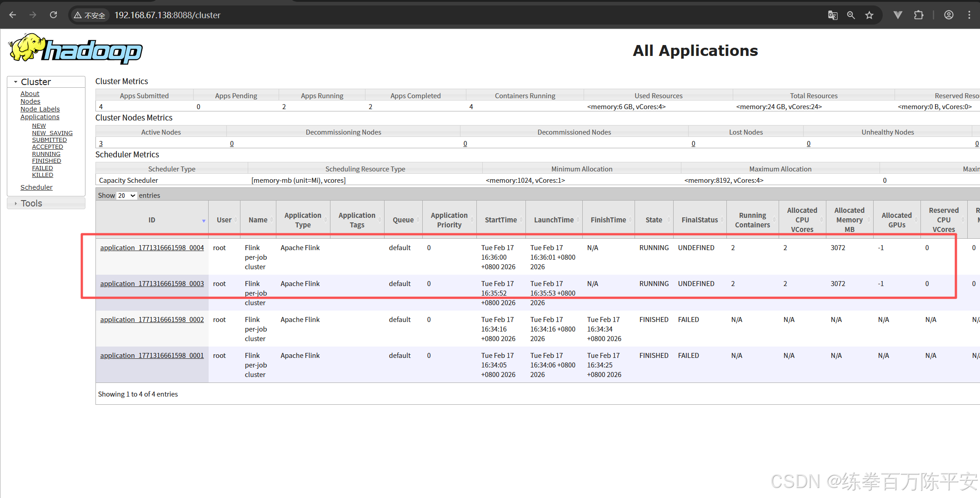
Task: Open application_1771316661598_0001 details
Action: coord(152,356)
